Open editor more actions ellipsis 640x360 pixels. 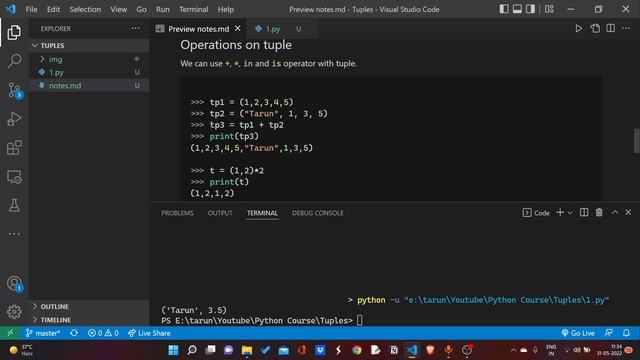point(626,29)
